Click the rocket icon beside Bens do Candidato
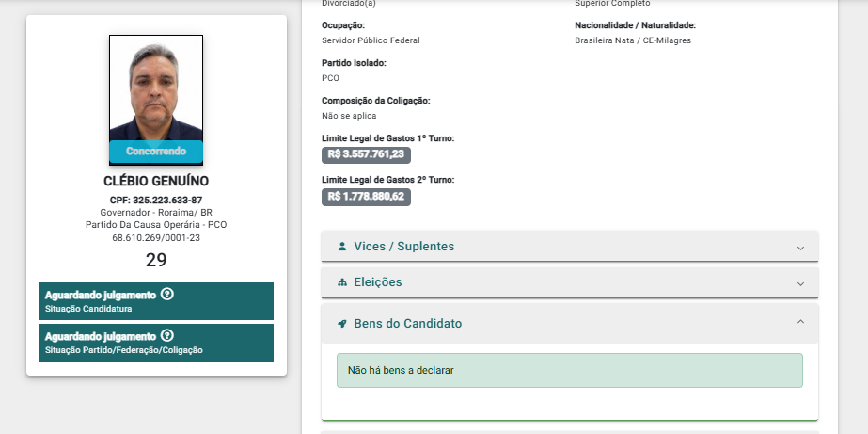Image resolution: width=868 pixels, height=434 pixels. point(342,324)
